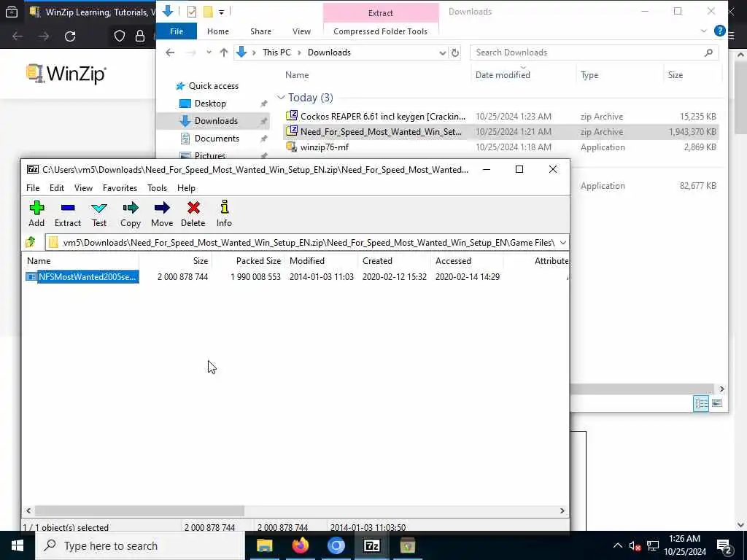Open recent locations dropdown in Explorer
Screen dimensions: 747x560
click(209, 52)
